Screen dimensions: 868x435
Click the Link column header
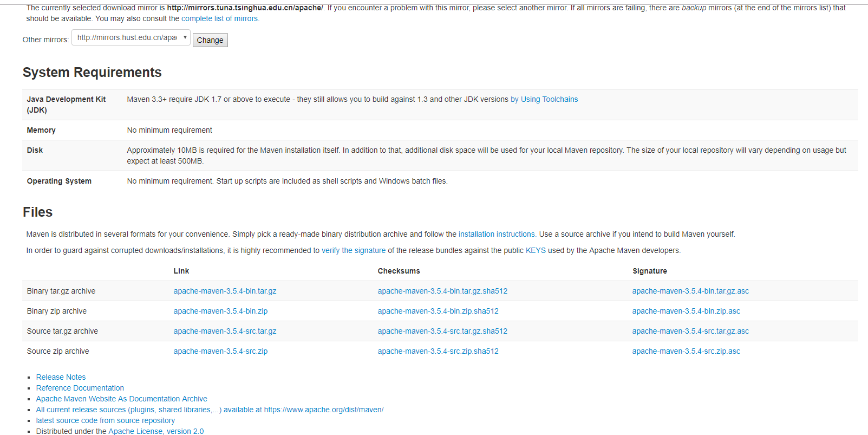click(181, 271)
